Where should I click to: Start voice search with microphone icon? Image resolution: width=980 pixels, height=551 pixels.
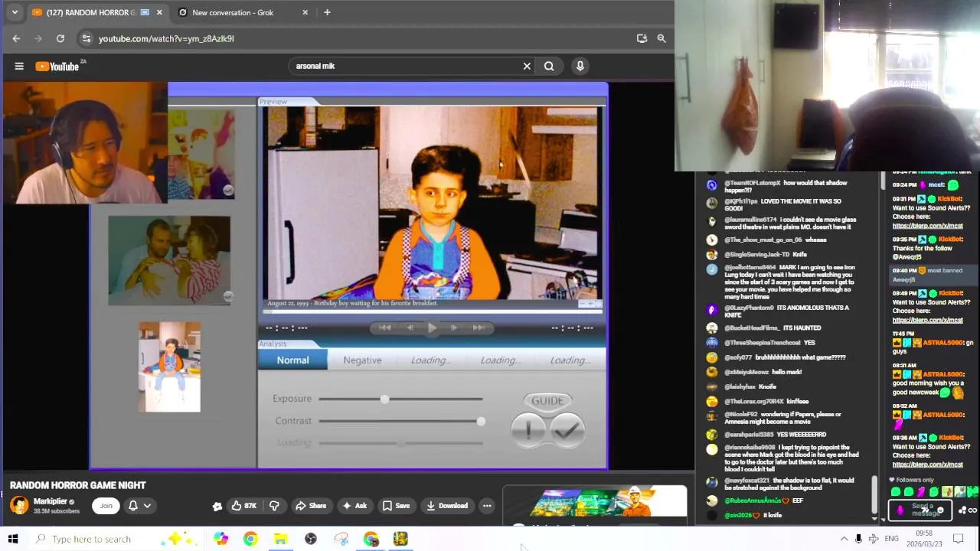point(580,66)
